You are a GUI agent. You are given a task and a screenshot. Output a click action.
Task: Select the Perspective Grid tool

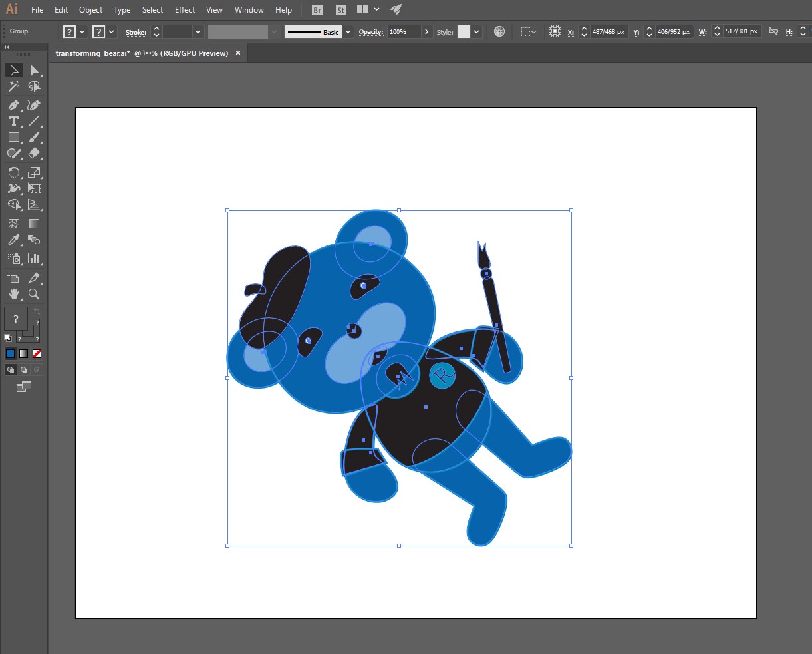click(35, 204)
